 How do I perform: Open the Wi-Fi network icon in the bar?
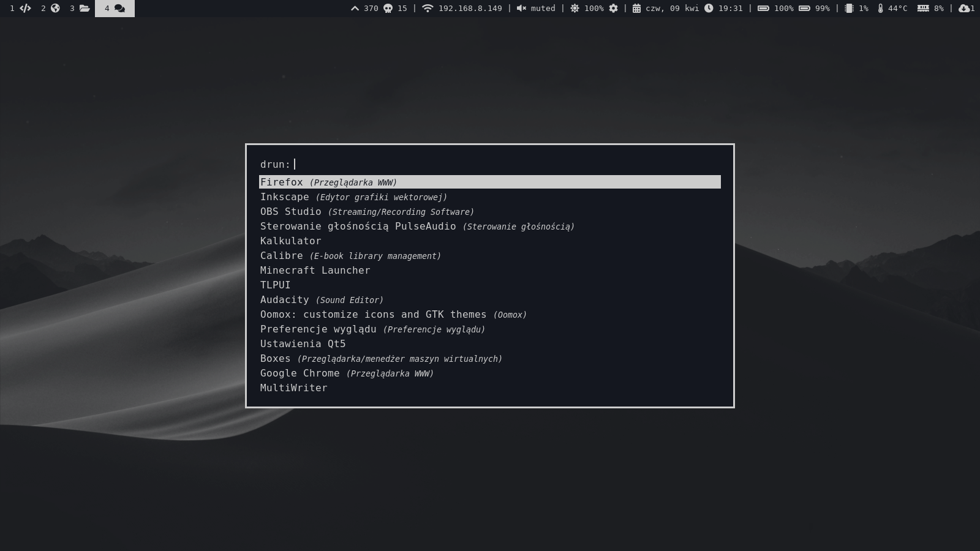coord(428,9)
